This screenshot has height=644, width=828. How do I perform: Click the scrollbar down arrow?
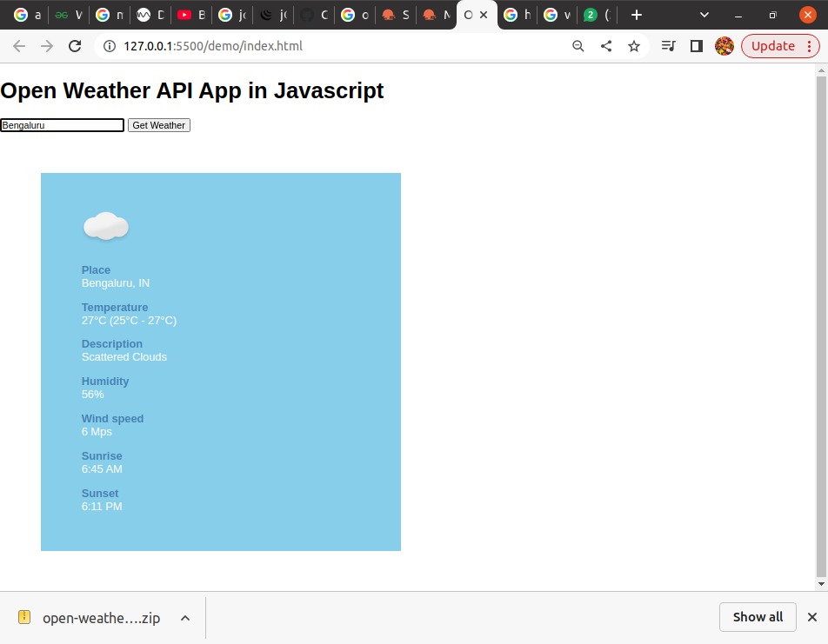821,584
